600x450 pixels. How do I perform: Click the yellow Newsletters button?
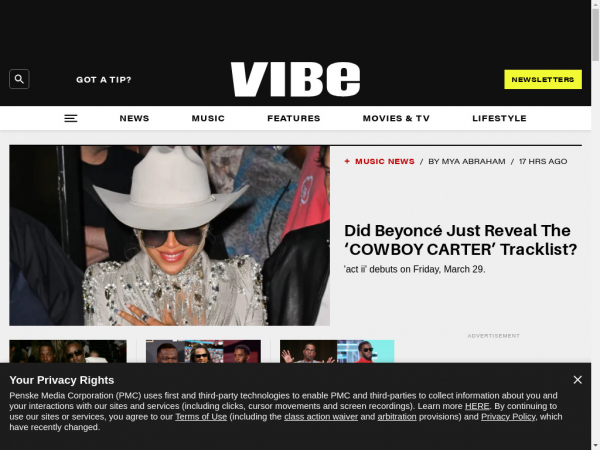543,79
